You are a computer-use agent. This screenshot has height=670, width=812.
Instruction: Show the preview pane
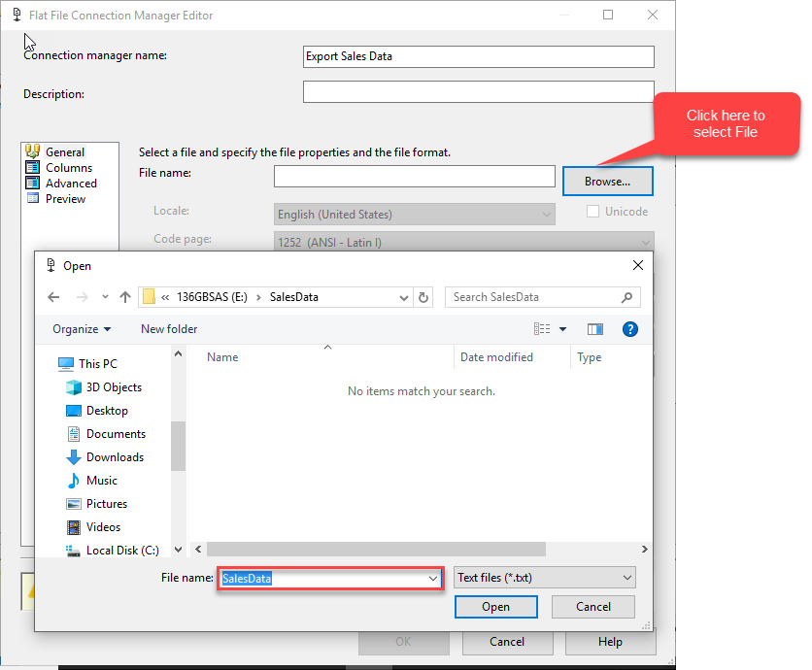coord(595,329)
